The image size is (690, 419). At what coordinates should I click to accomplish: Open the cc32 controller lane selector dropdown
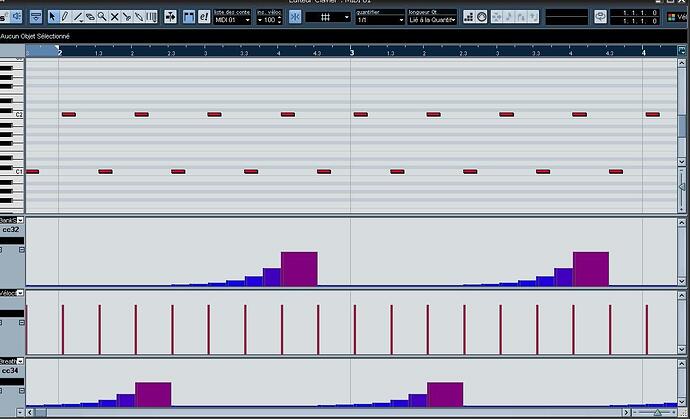(x=20, y=220)
